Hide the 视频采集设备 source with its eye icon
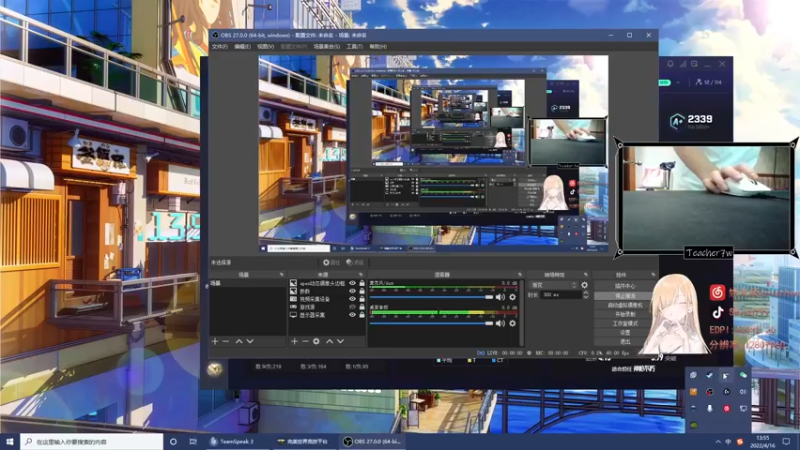The width and height of the screenshot is (800, 450). [352, 299]
